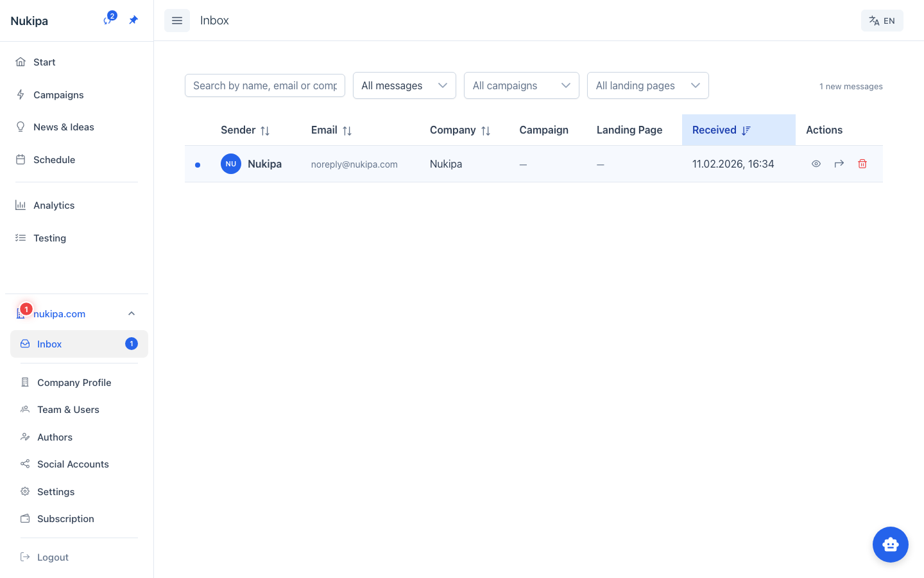Collapse the nukipa.com sidebar section
The height and width of the screenshot is (578, 924).
[x=132, y=313]
